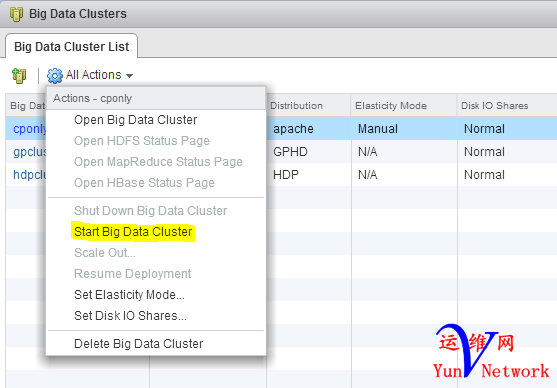Choose Open Big Data Cluster from menu
The image size is (557, 388).
tap(135, 120)
